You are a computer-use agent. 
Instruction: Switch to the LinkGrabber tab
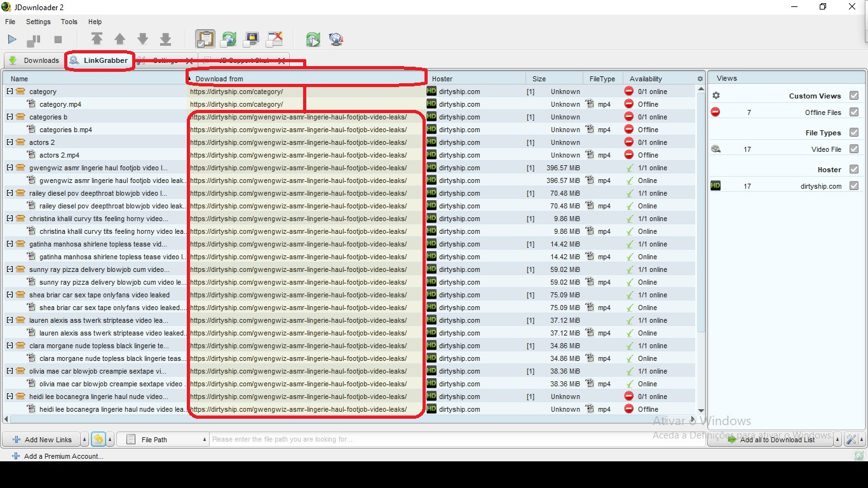(x=99, y=60)
